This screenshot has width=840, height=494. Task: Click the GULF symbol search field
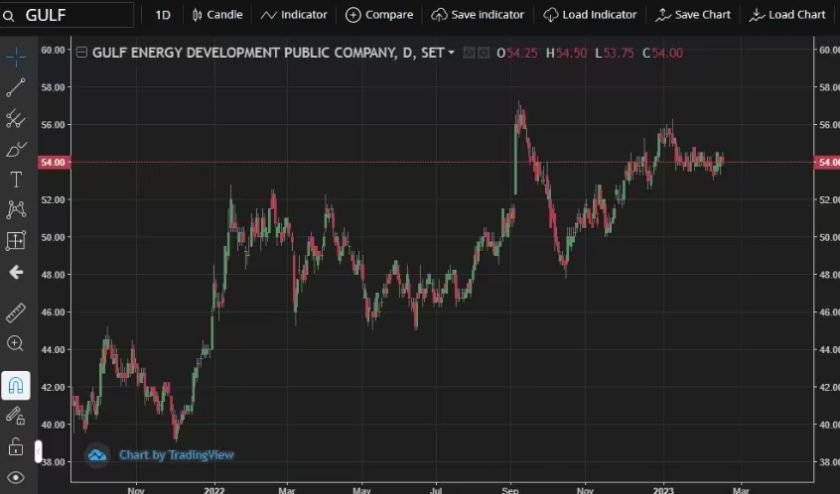click(x=67, y=15)
